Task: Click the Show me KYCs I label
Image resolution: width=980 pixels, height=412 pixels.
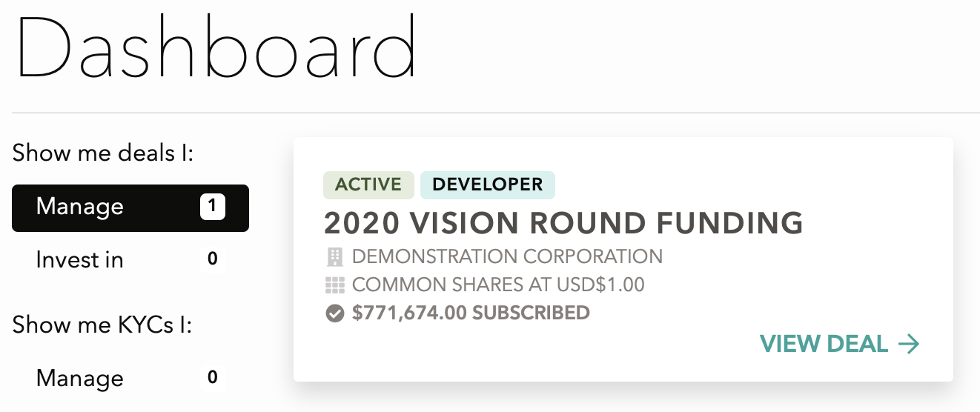Action: click(102, 325)
